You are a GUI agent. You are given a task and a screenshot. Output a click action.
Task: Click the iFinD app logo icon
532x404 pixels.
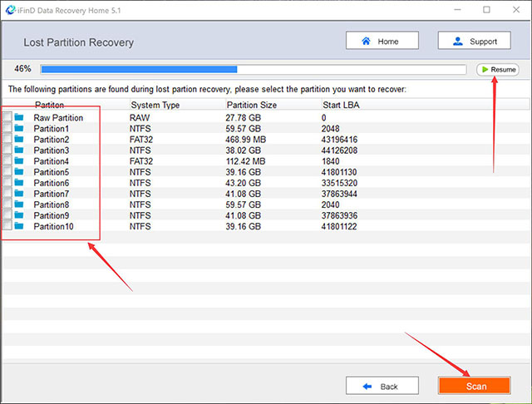point(10,10)
